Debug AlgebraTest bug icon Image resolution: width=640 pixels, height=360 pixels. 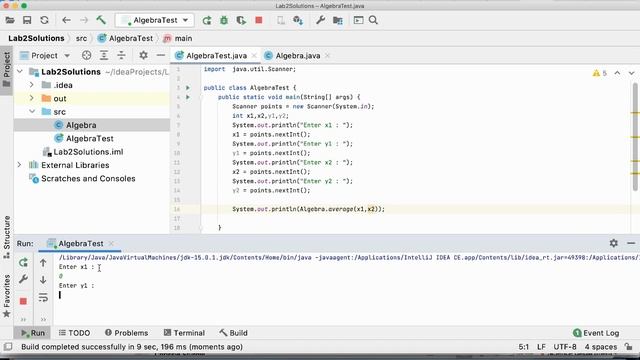[x=224, y=20]
